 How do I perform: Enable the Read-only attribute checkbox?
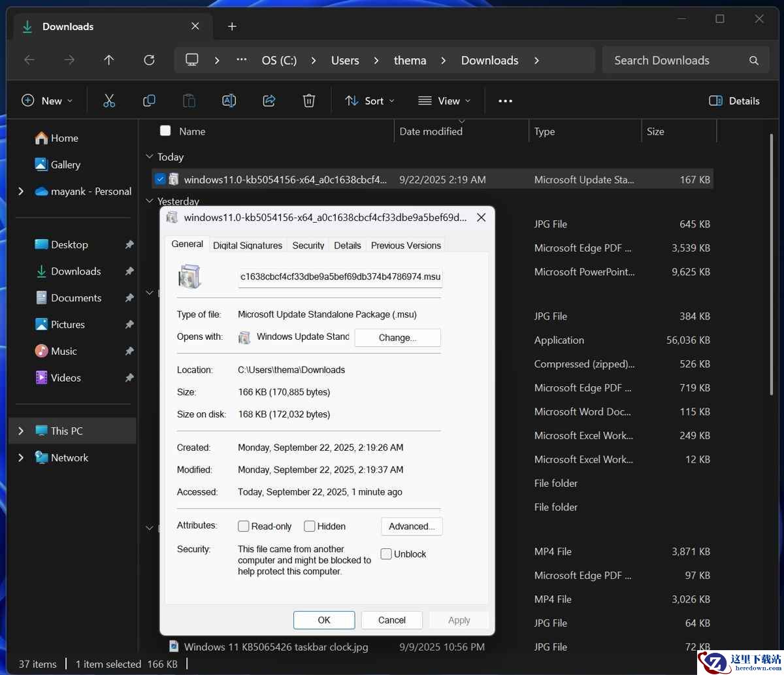click(x=244, y=526)
